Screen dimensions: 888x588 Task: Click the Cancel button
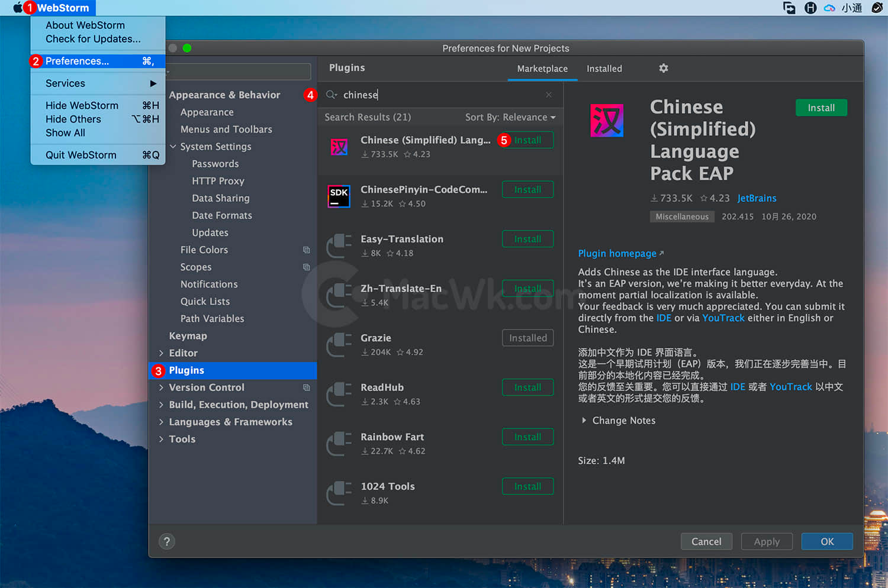coord(706,541)
